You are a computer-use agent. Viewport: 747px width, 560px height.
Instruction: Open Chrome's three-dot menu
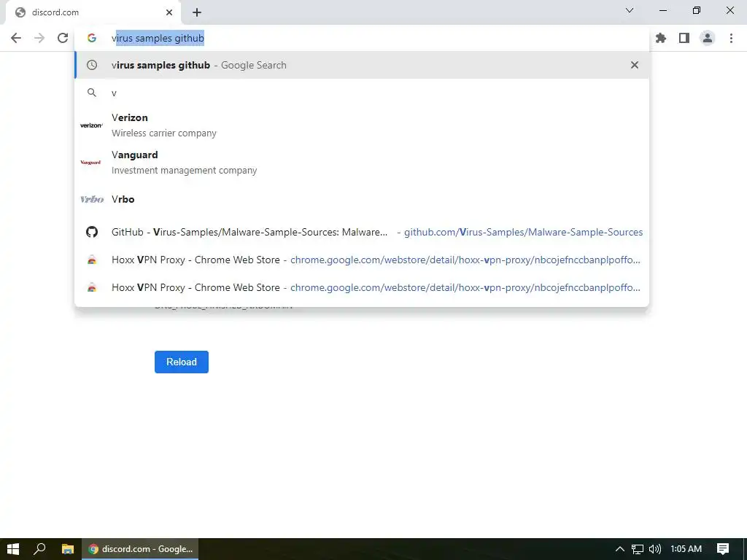click(x=731, y=38)
